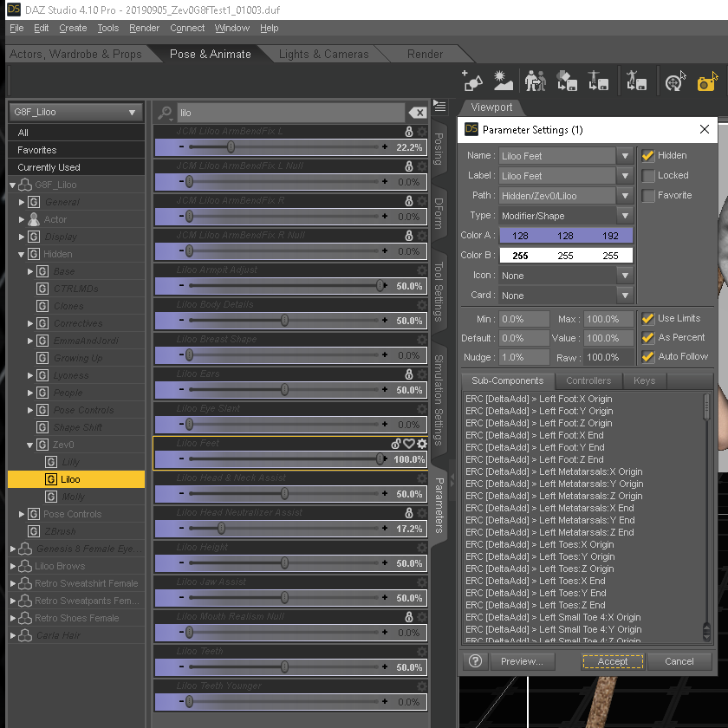The height and width of the screenshot is (728, 728).
Task: Click lock icon on Liloo Mouth Realism Null
Action: [408, 617]
